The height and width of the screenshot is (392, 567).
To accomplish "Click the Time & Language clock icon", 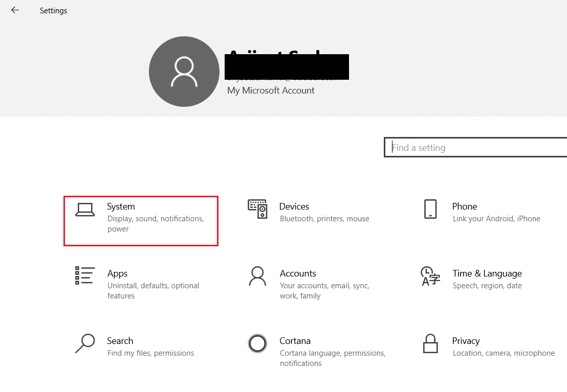I will [x=430, y=275].
